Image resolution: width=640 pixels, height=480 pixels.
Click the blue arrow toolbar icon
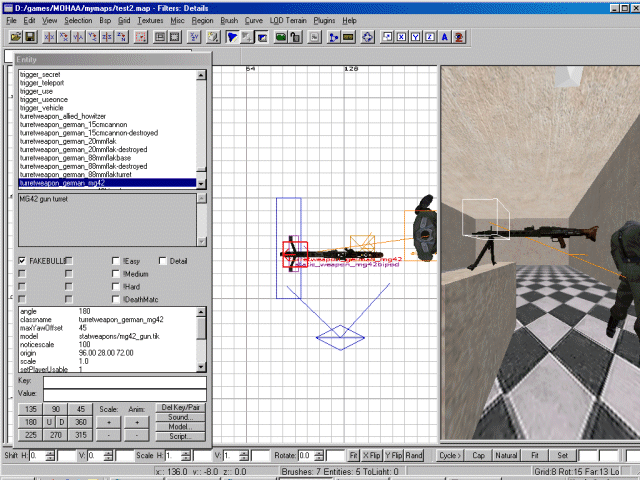(x=231, y=38)
